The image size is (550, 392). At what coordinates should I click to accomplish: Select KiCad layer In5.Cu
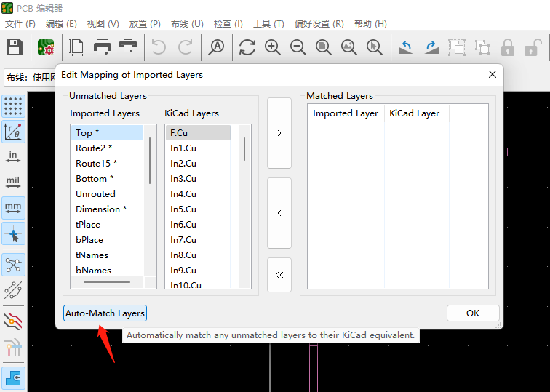tap(198, 209)
